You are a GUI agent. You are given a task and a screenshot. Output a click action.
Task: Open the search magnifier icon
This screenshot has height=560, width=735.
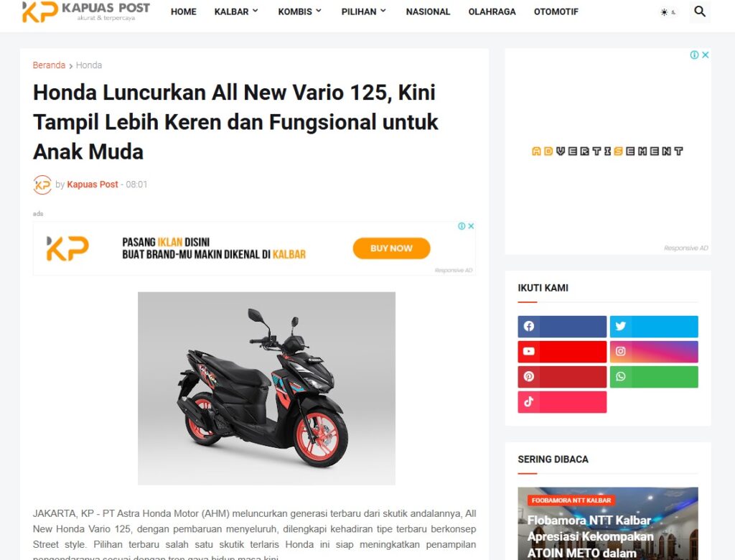[x=699, y=11]
